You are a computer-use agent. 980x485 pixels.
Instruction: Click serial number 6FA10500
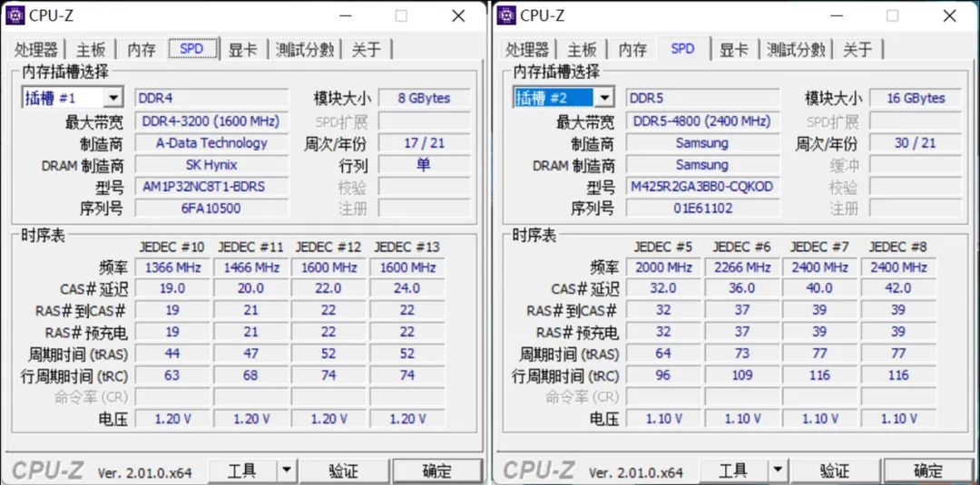coord(211,208)
